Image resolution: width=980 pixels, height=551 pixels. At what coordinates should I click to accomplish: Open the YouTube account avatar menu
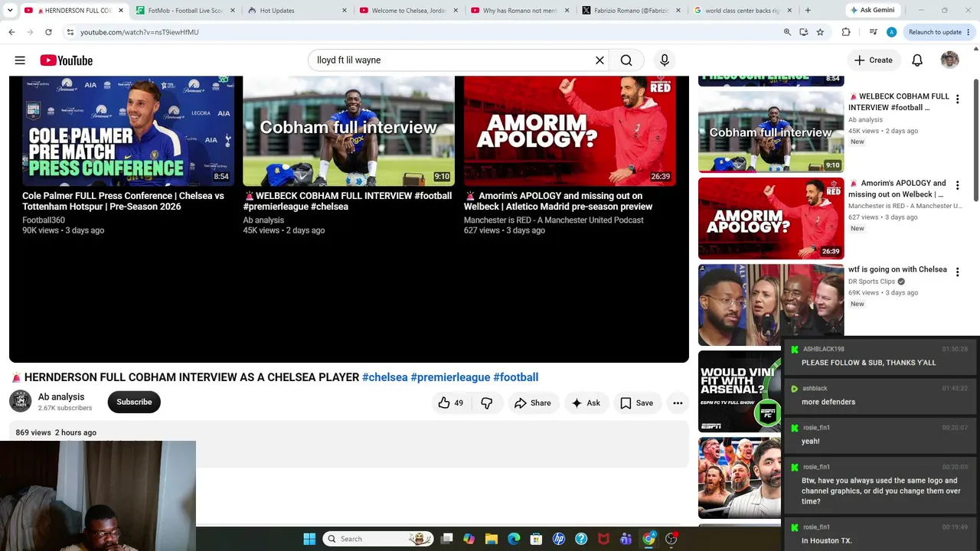click(x=949, y=60)
